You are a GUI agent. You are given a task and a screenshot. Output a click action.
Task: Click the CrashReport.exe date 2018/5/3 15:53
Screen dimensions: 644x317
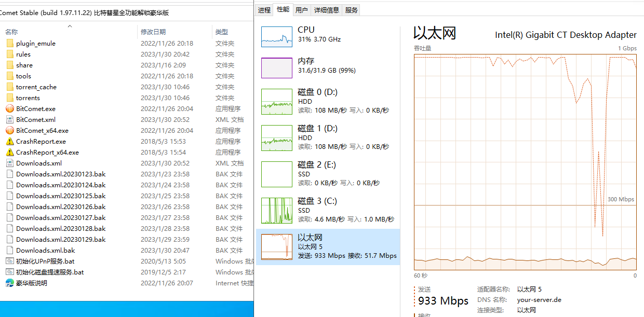pyautogui.click(x=163, y=142)
